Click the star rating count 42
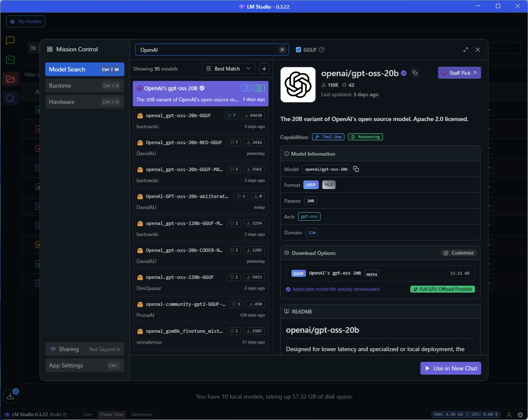The width and height of the screenshot is (528, 420). (348, 85)
